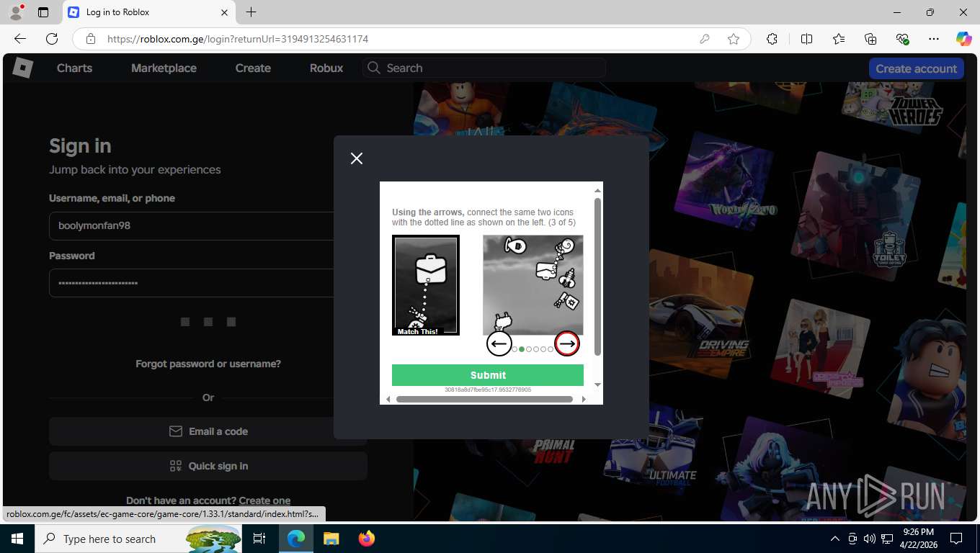Screen dimensions: 980x553
Task: Open the Favorites list
Action: click(839, 39)
